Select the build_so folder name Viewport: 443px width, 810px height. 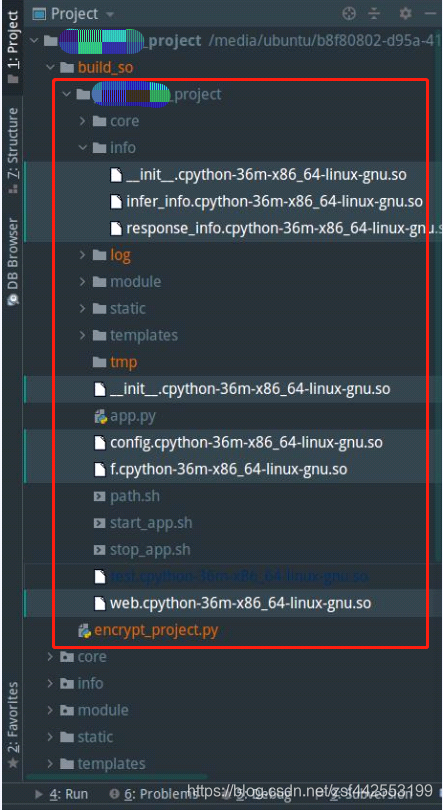point(105,68)
